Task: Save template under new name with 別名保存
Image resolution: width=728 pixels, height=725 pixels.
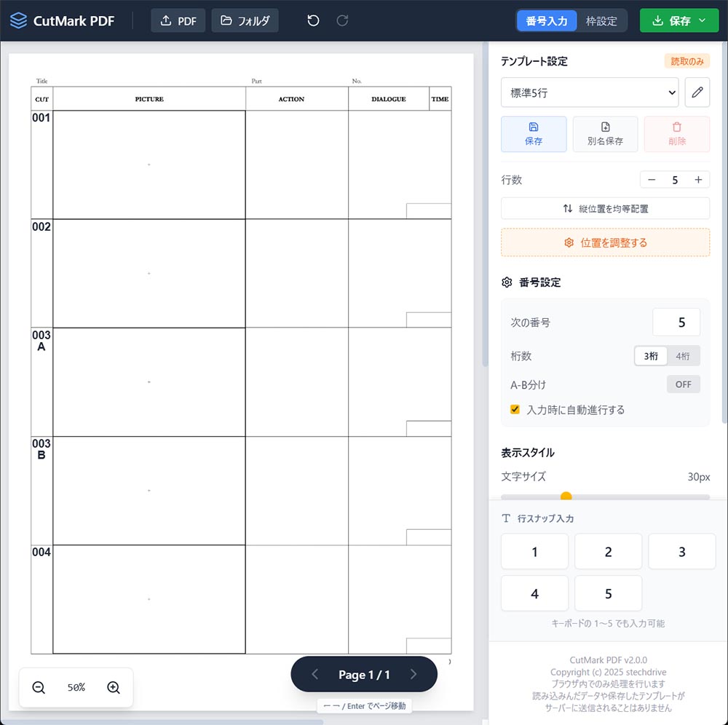Action: coord(605,134)
